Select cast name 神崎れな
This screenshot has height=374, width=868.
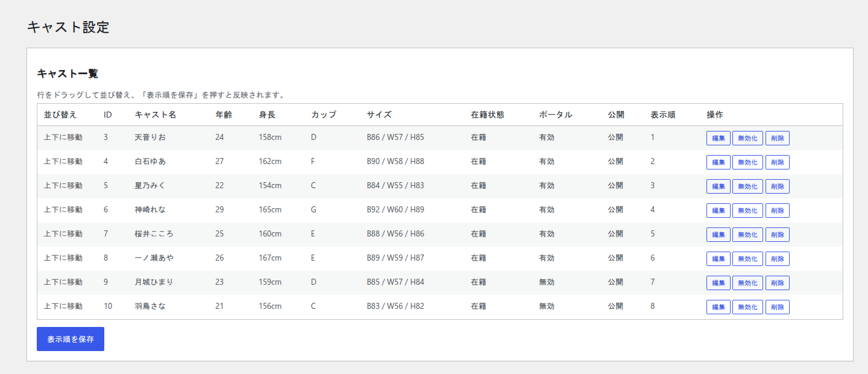(x=150, y=210)
